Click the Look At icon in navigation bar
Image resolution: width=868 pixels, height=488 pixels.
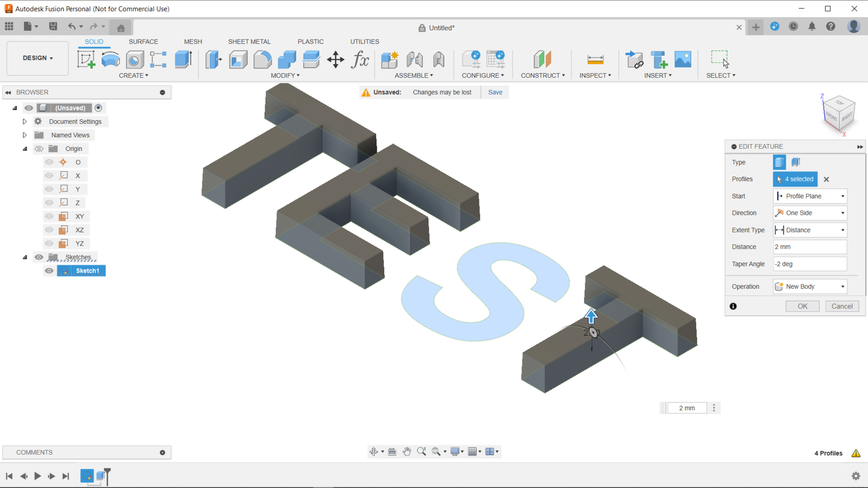392,451
